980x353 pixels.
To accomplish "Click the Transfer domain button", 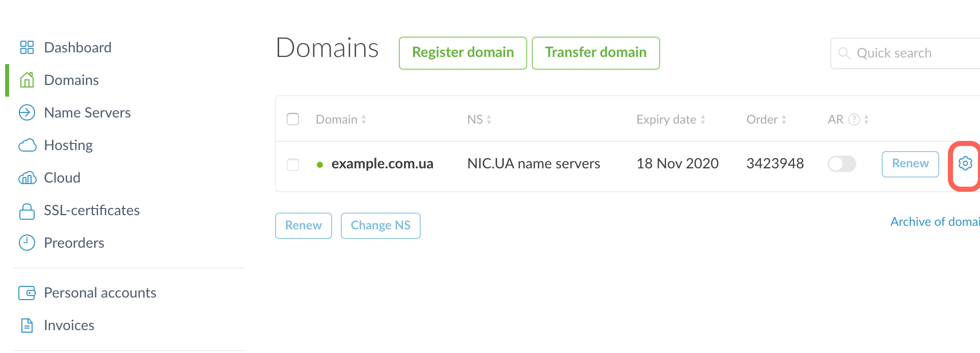I will (x=595, y=53).
